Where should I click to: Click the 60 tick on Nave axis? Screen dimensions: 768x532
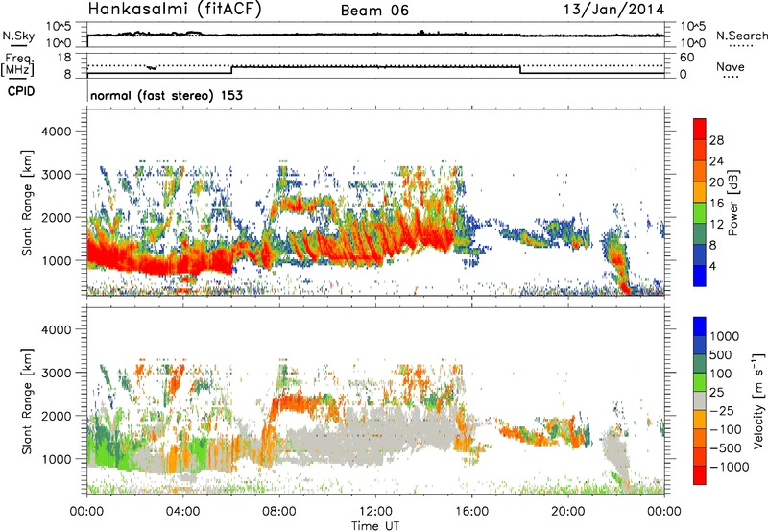point(686,58)
